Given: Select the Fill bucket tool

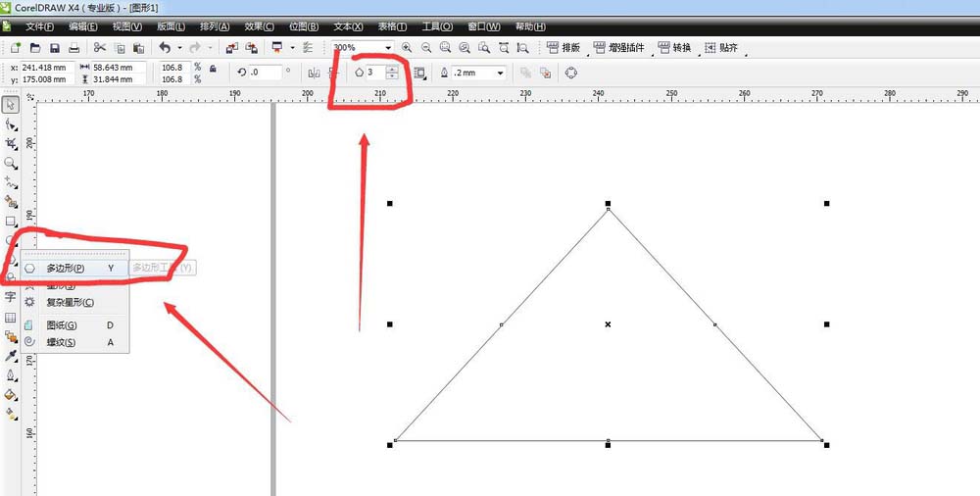Looking at the screenshot, I should tap(11, 395).
